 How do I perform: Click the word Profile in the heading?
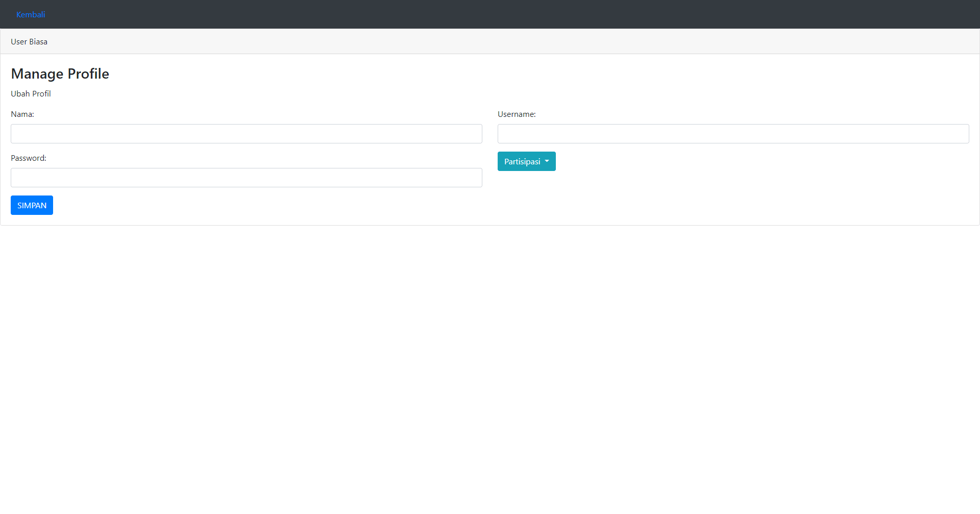click(x=88, y=74)
